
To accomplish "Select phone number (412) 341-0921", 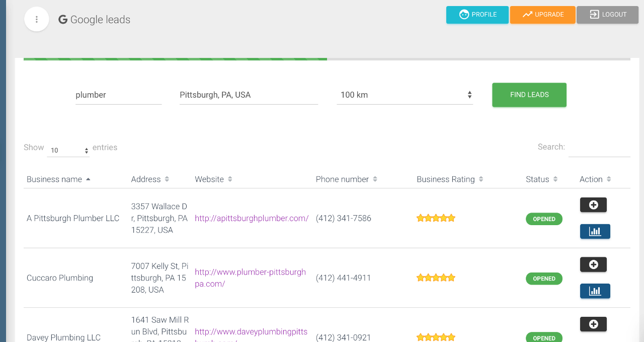I will click(x=344, y=337).
